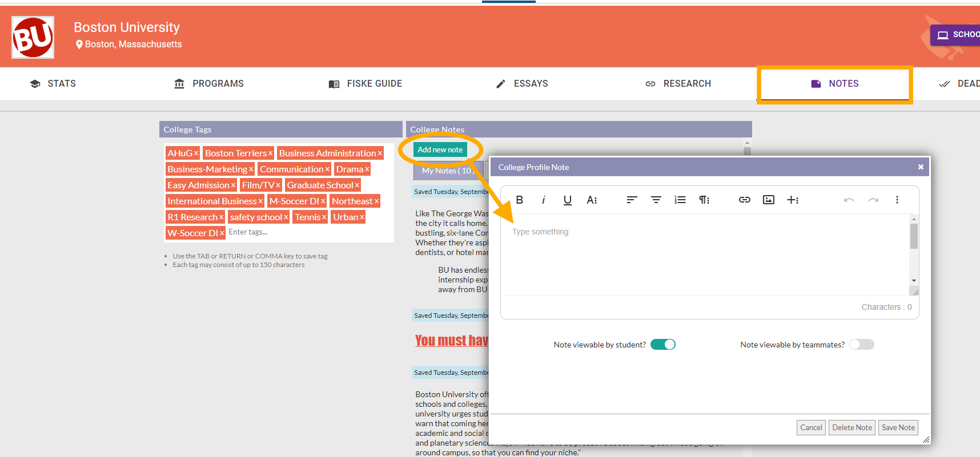Close the College Profile Note dialog
Image resolution: width=980 pixels, height=457 pixels.
pos(921,167)
